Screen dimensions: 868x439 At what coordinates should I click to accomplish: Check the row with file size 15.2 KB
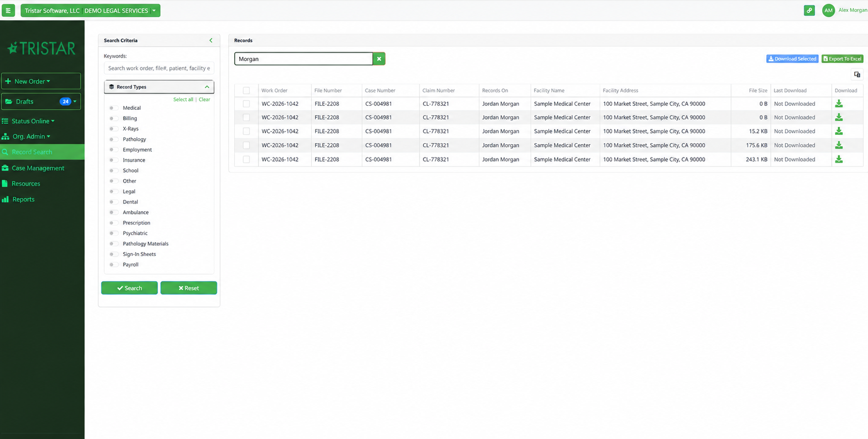246,131
